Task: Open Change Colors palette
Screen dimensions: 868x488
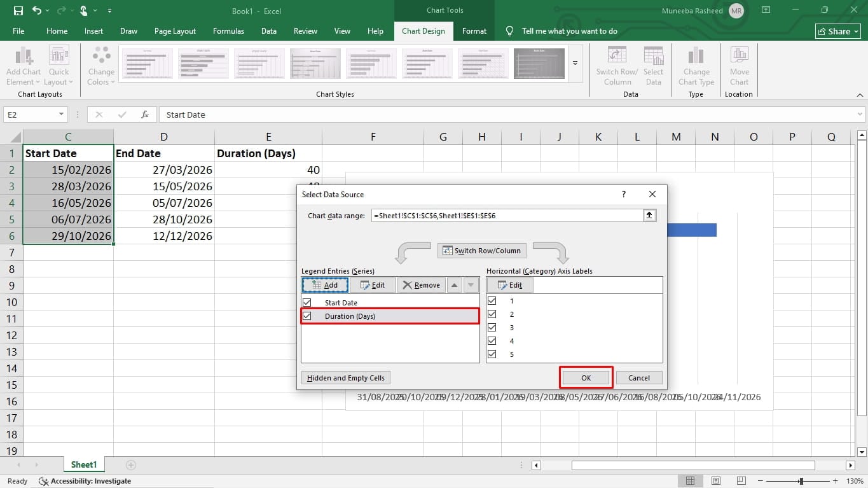Action: 101,66
